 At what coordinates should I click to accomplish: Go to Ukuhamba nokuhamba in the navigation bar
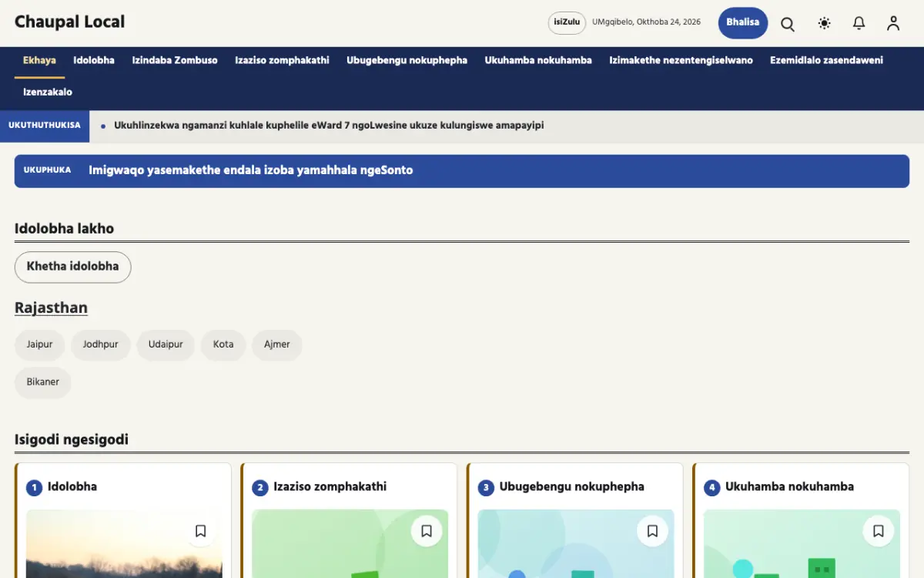pos(538,61)
